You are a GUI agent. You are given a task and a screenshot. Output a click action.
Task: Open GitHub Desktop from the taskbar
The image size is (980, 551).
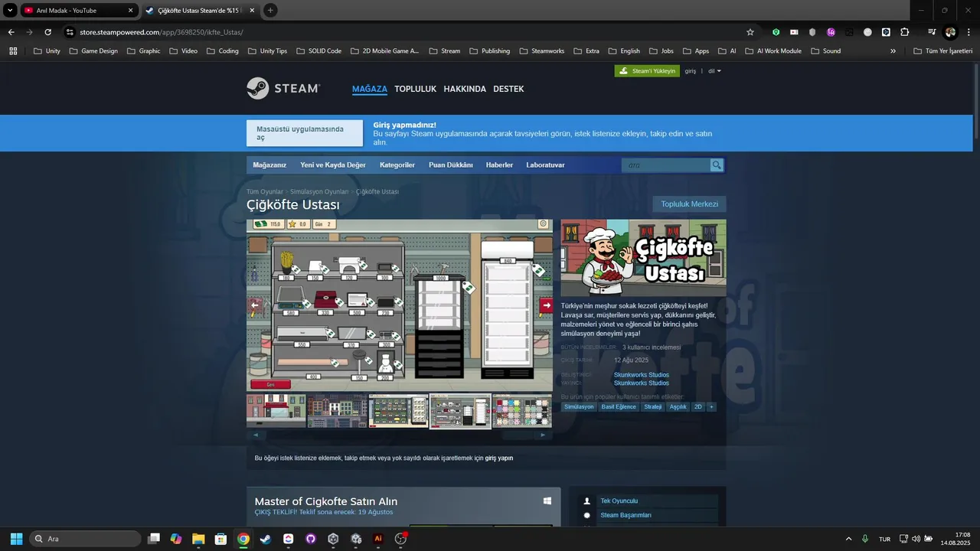tap(310, 539)
